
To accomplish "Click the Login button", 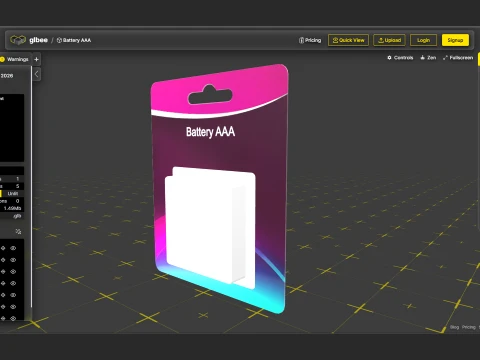I will [423, 40].
